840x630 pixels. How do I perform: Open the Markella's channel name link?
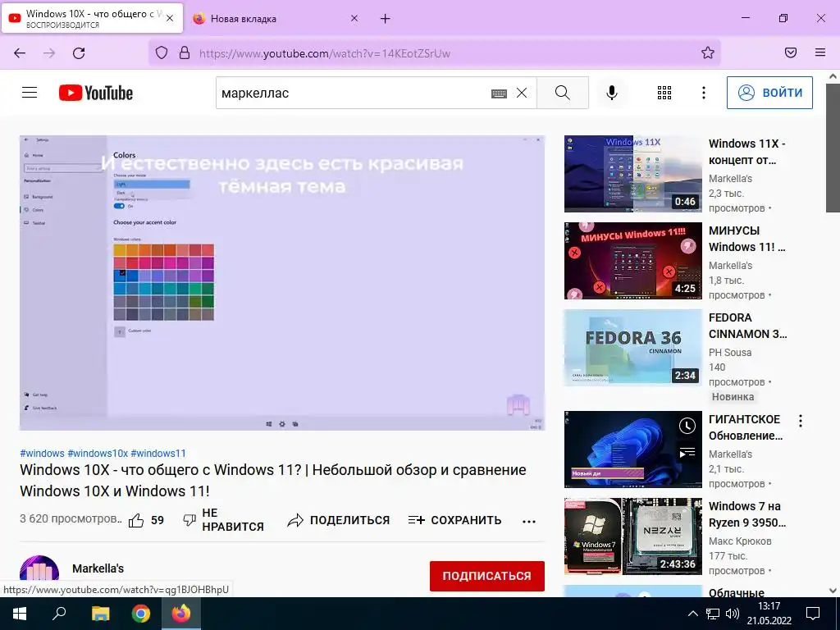point(98,568)
